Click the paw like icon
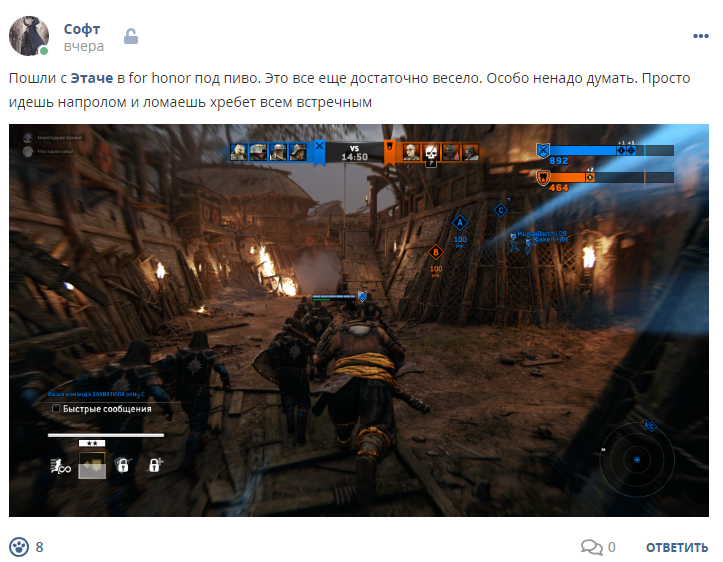723x562 pixels. (x=19, y=547)
